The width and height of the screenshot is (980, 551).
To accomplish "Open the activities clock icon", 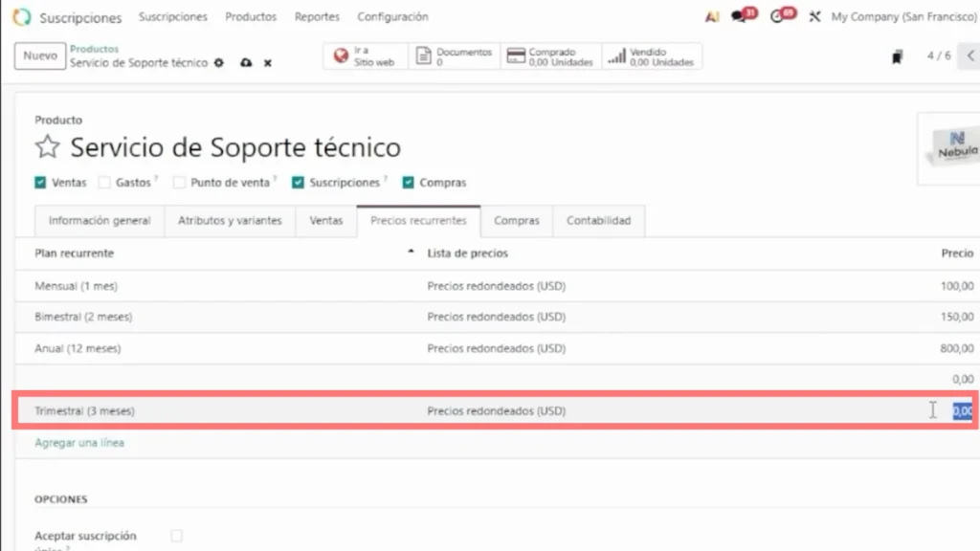I will click(777, 17).
